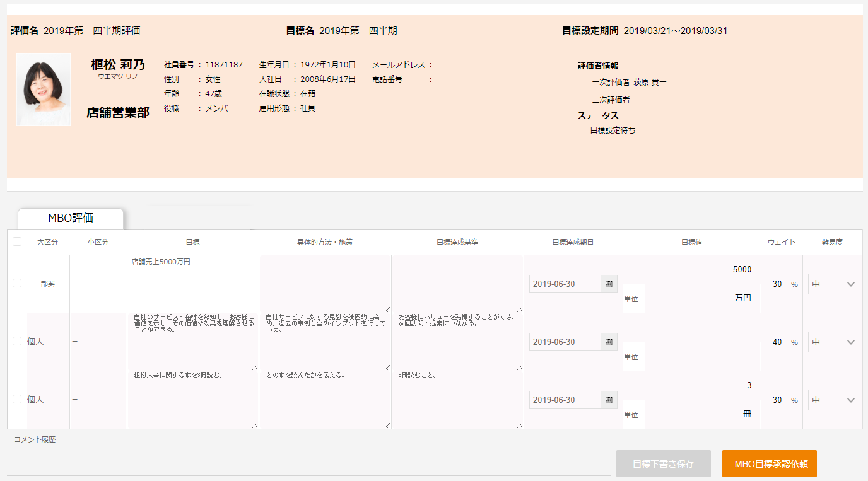Click the date field in the 部署 row
Viewport: 868px width, 481px height.
click(x=565, y=284)
